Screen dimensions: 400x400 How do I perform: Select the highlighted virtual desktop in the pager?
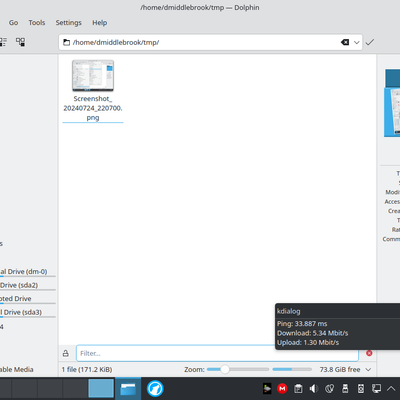click(x=101, y=388)
